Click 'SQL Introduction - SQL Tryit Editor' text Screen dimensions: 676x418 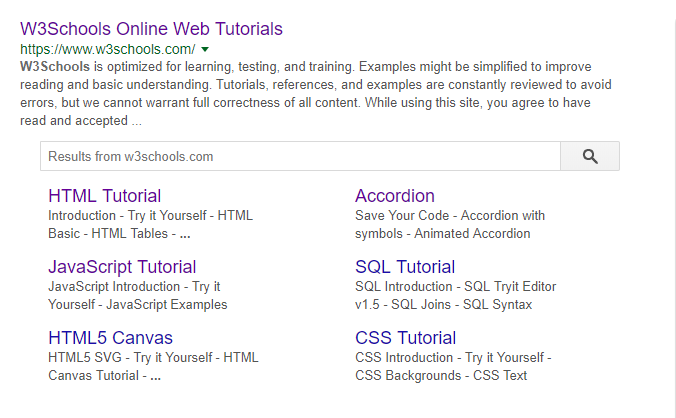click(x=456, y=287)
